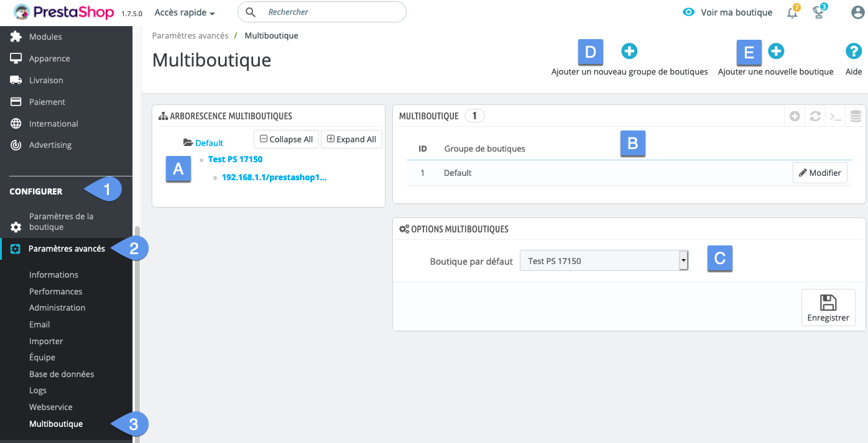Export to SQL Manager database icon
This screenshot has width=868, height=443.
click(856, 116)
